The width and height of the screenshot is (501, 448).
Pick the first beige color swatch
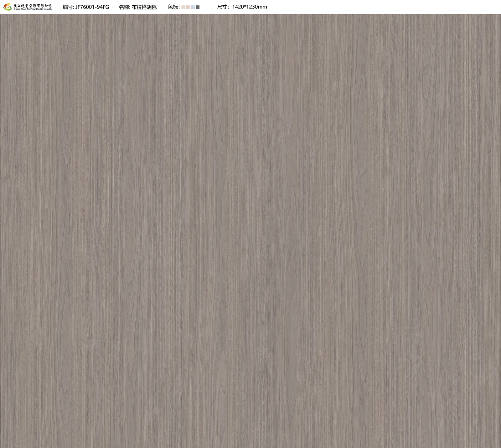[x=183, y=7]
